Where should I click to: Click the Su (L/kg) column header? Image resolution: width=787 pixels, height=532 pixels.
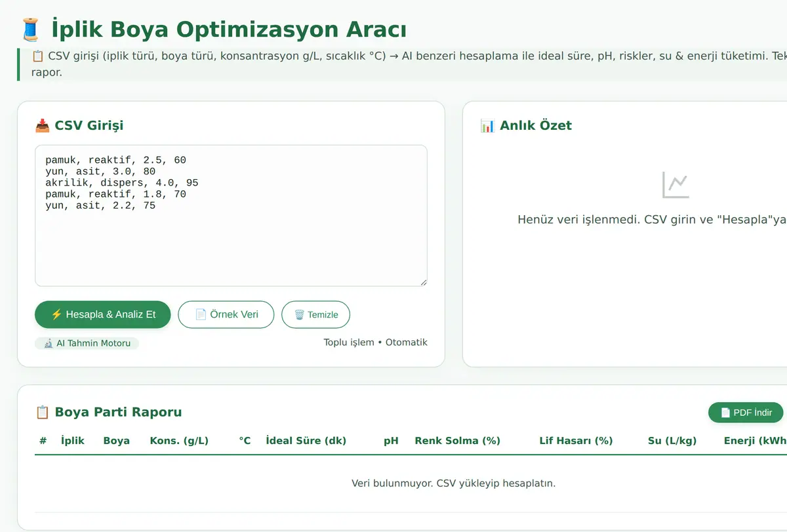pyautogui.click(x=672, y=440)
